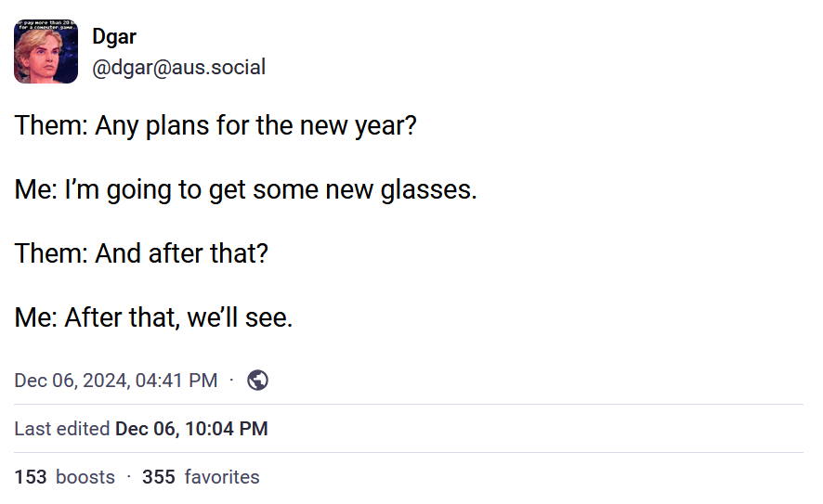This screenshot has width=823, height=504.
Task: Open the @dgar@aus.social handle link
Action: pos(178,68)
